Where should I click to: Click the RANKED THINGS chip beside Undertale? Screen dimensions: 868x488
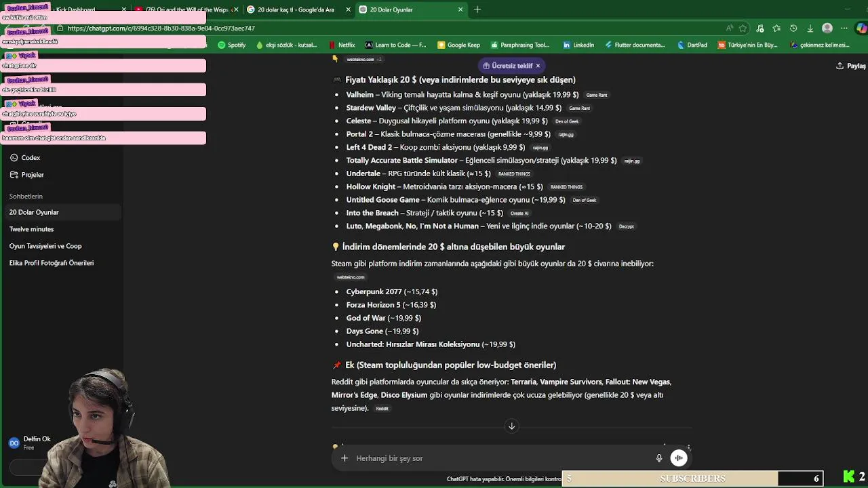click(514, 174)
